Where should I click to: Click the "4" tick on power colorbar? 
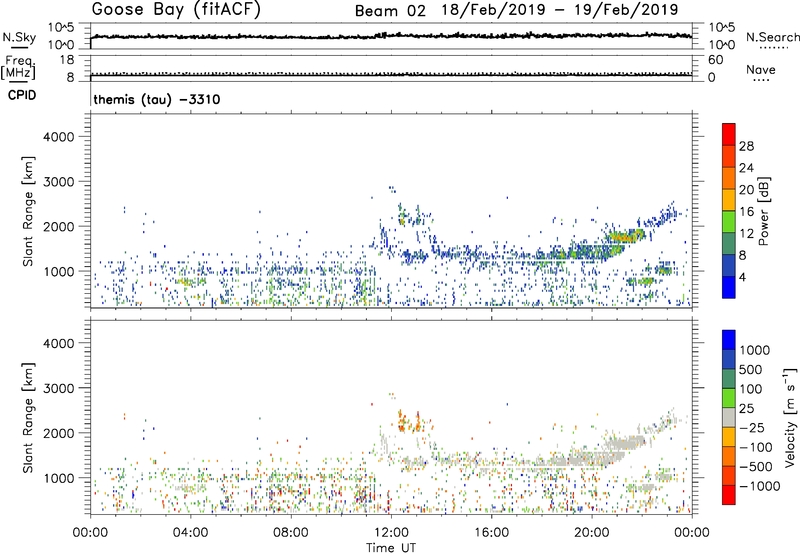pos(742,278)
